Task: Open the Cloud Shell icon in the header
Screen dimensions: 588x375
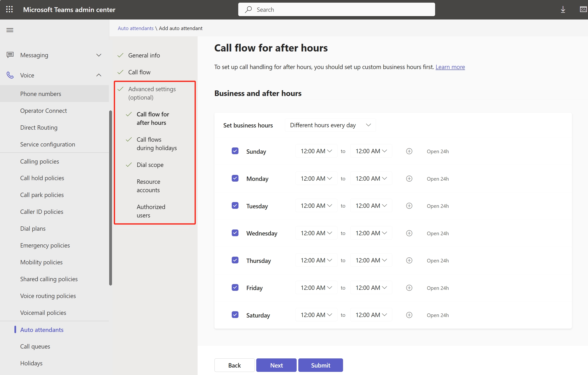Action: tap(583, 10)
